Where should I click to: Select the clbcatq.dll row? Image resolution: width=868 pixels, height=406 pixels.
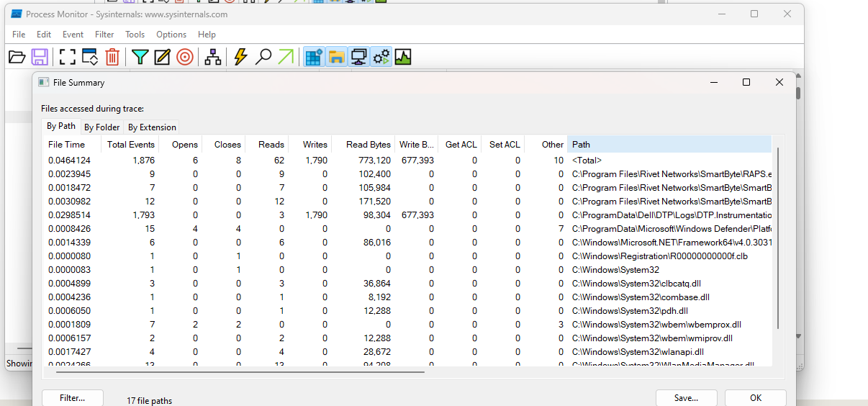click(x=407, y=284)
